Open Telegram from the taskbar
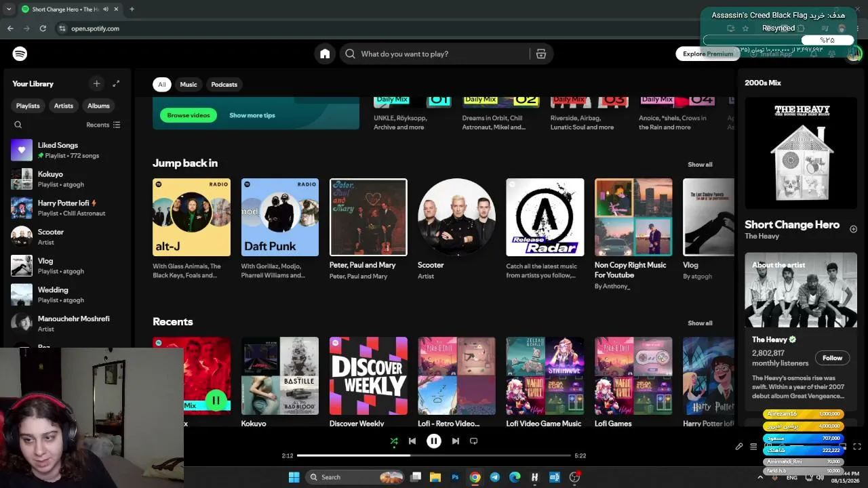Screen dimensions: 868x488 (495, 477)
